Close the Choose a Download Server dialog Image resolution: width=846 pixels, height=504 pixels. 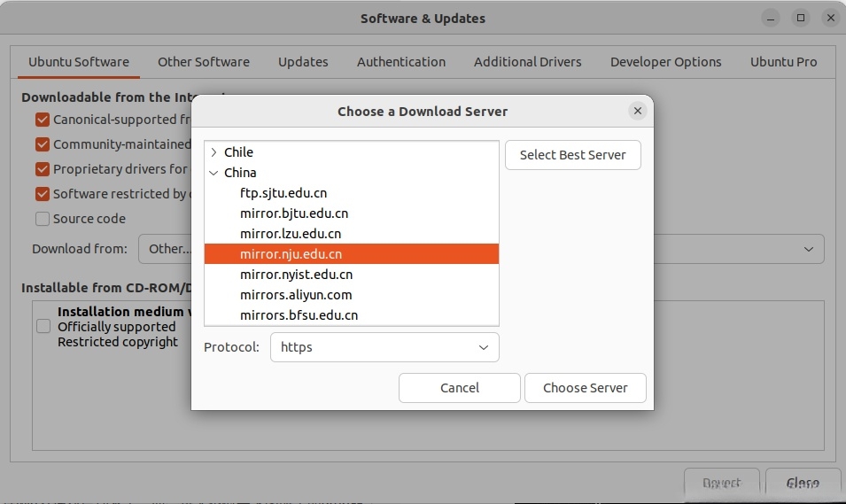pyautogui.click(x=637, y=112)
